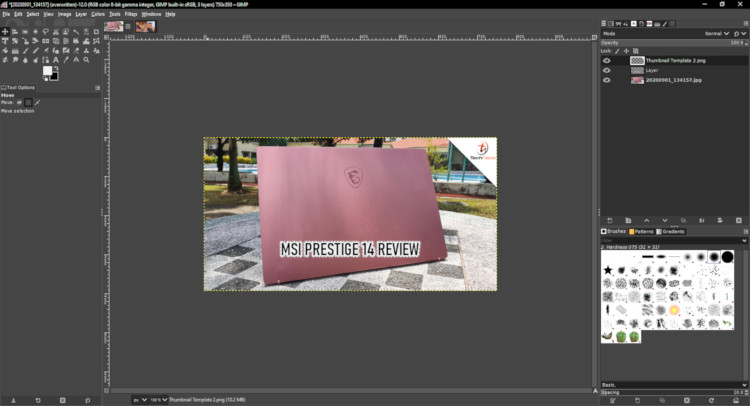This screenshot has height=406, width=750.
Task: Open the layer Mode dropdown
Action: coord(717,33)
